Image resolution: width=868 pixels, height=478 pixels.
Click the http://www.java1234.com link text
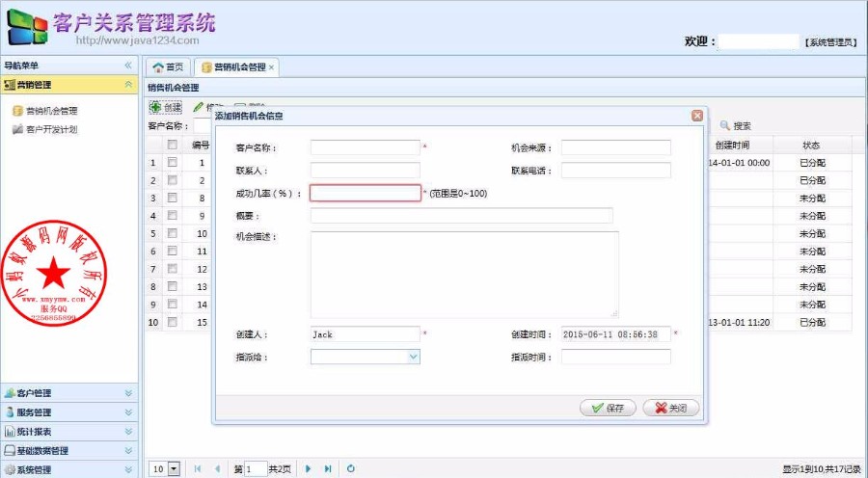coord(137,40)
